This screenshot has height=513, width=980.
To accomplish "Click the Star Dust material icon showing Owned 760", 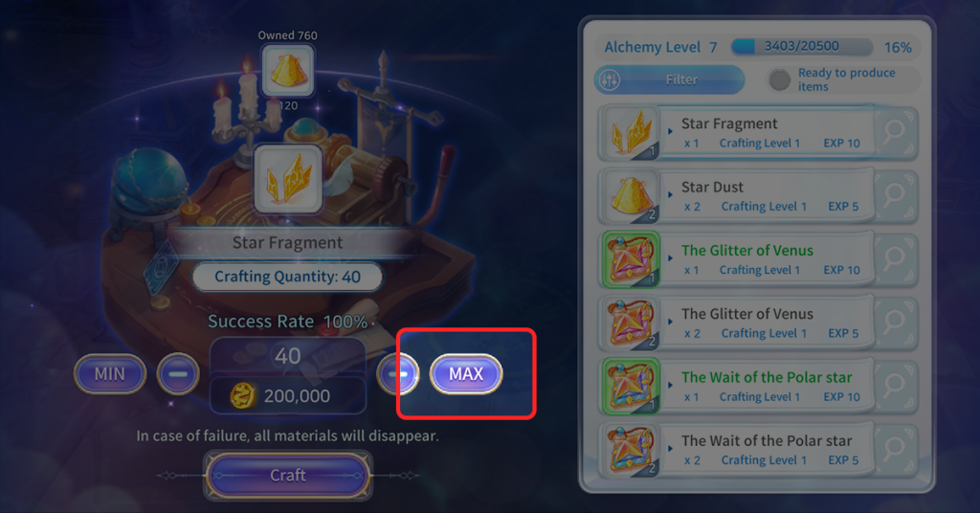I will coord(288,70).
